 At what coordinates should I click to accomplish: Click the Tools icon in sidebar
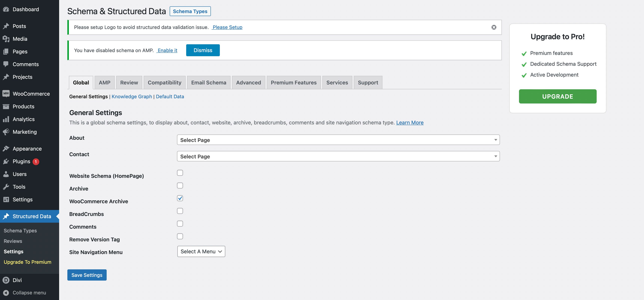click(x=6, y=186)
